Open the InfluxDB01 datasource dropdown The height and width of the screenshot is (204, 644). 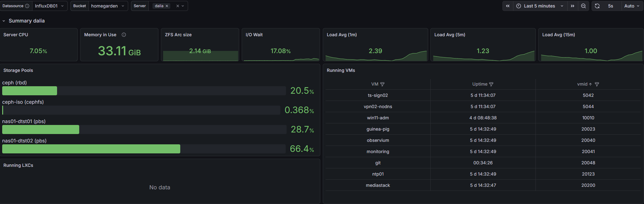tap(50, 6)
